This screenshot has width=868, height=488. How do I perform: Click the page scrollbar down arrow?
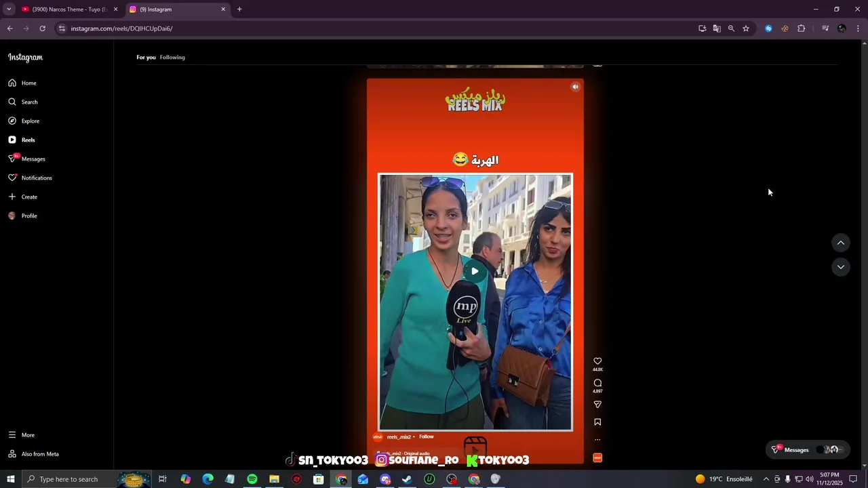click(864, 465)
